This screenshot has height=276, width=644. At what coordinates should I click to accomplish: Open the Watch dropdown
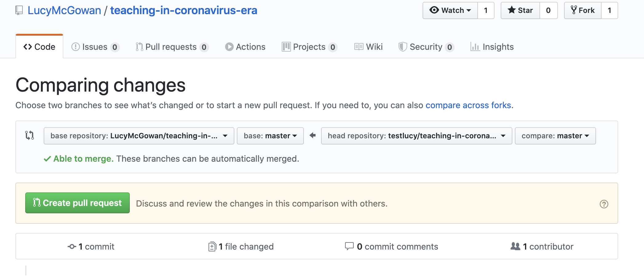coord(450,10)
